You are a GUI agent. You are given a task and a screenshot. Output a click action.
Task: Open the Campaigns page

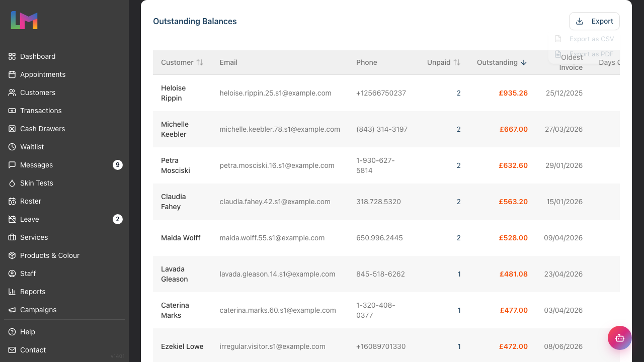[64, 310]
